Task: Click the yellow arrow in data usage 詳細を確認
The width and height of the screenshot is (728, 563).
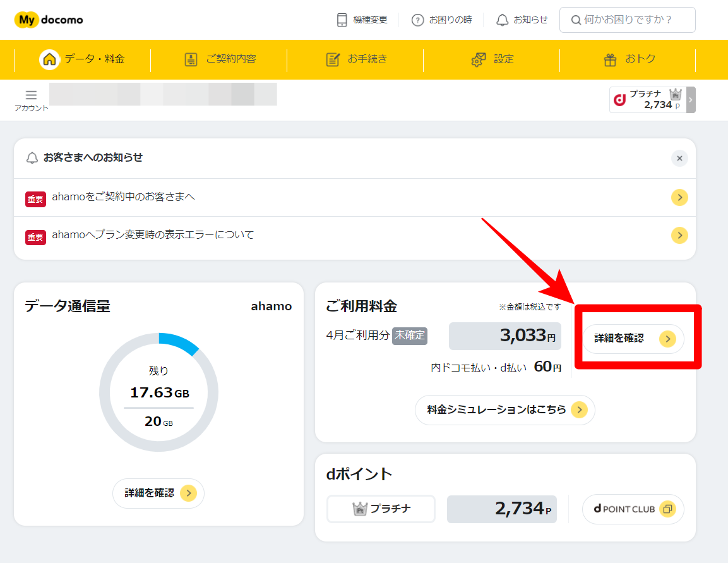Action: (x=189, y=493)
